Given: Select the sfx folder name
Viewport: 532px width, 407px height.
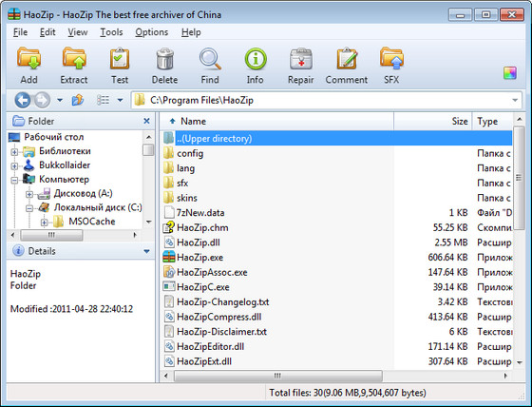Looking at the screenshot, I should tap(182, 184).
